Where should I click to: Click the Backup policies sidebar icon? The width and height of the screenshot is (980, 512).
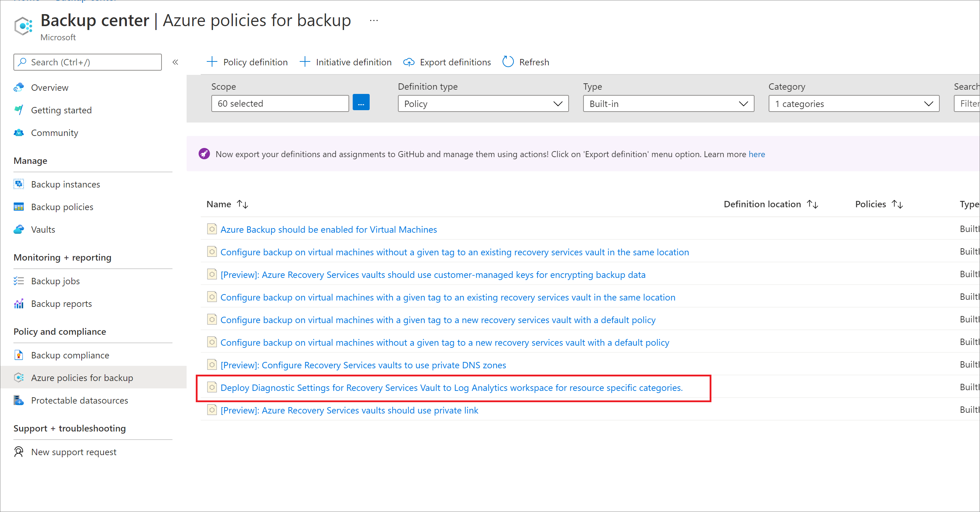[18, 207]
